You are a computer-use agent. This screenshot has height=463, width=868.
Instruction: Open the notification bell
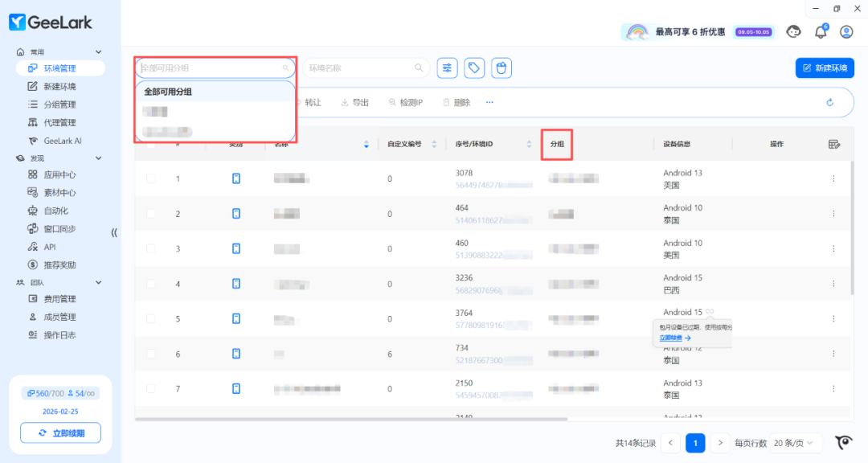tap(821, 31)
